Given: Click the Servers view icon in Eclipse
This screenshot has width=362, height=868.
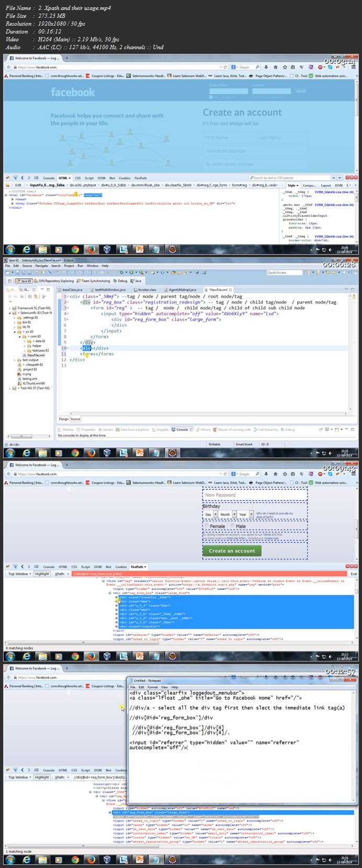Looking at the screenshot, I should click(x=100, y=430).
